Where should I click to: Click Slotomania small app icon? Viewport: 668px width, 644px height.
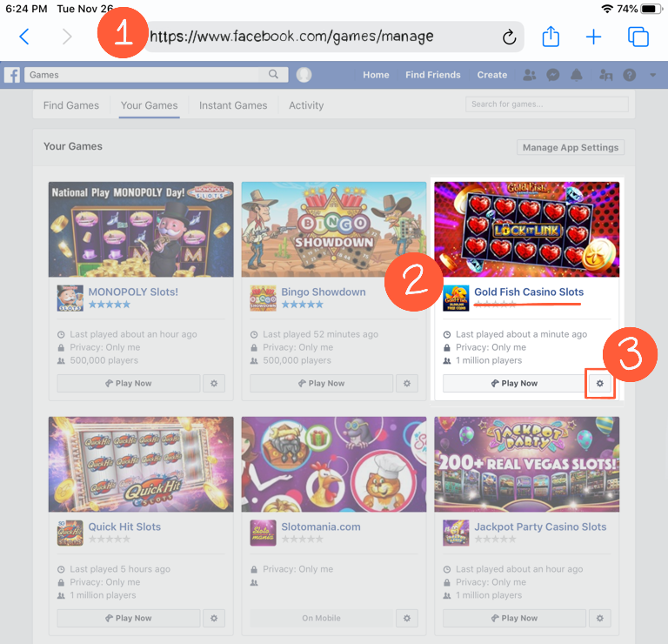point(264,533)
